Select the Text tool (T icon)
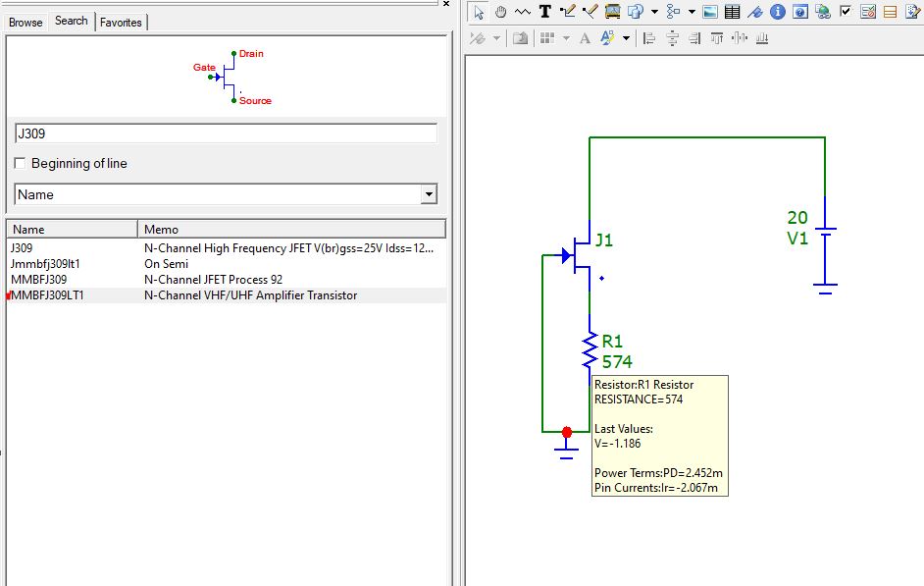Image resolution: width=924 pixels, height=586 pixels. pyautogui.click(x=544, y=12)
